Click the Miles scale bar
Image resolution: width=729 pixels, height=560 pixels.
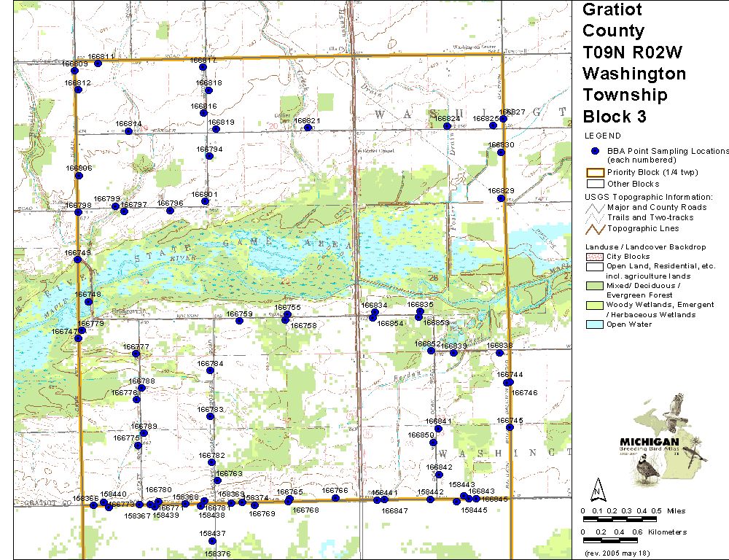(x=620, y=518)
